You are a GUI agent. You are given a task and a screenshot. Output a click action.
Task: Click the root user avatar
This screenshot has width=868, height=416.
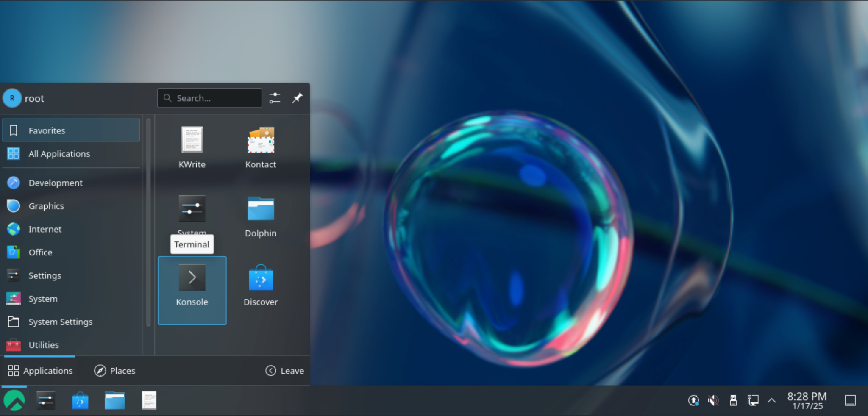[12, 98]
